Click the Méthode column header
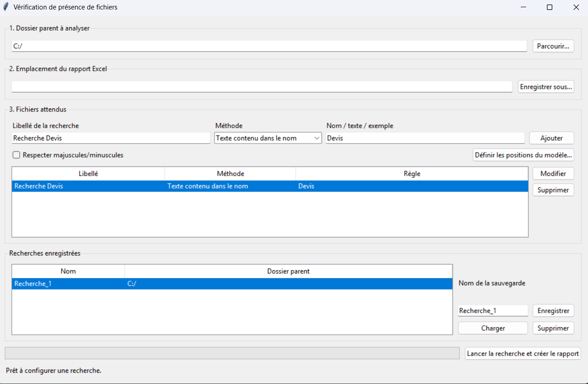 point(230,174)
